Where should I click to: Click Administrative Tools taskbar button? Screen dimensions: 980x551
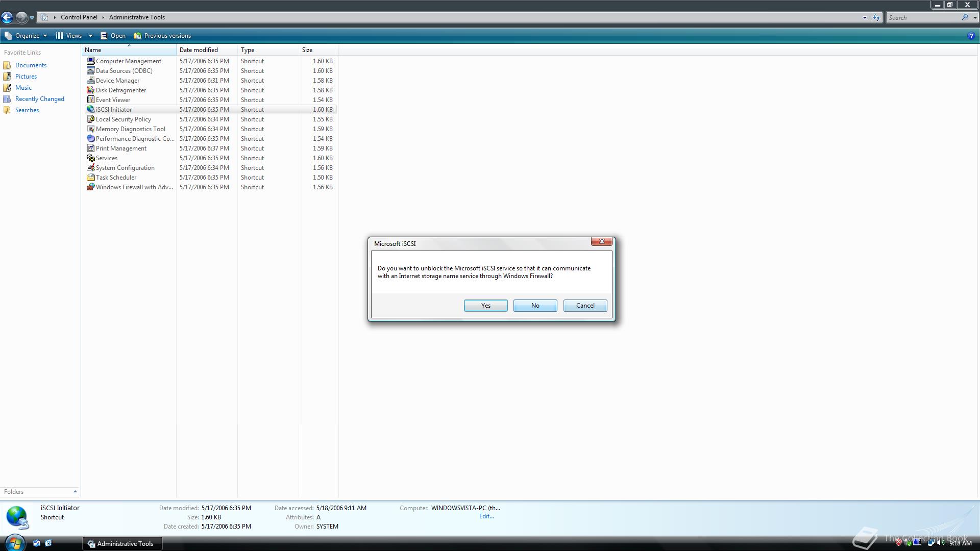click(122, 543)
